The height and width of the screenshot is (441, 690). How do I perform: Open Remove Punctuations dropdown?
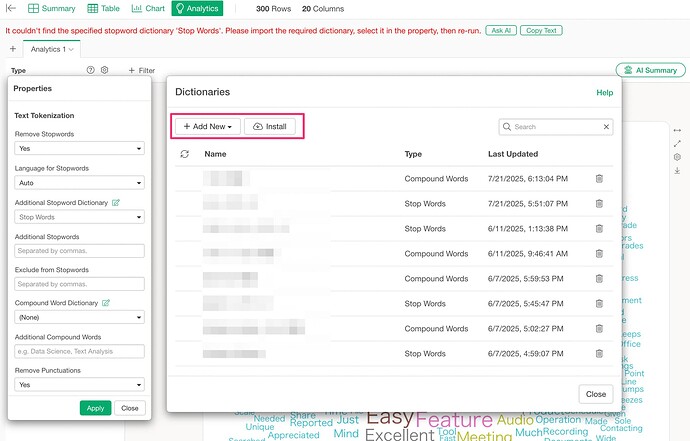coord(79,385)
